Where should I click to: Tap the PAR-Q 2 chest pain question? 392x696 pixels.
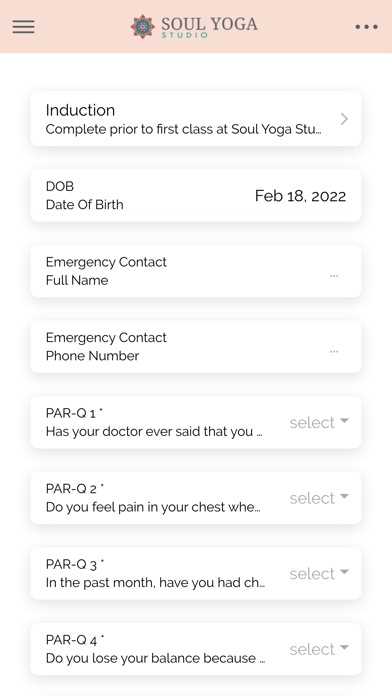coord(153,507)
